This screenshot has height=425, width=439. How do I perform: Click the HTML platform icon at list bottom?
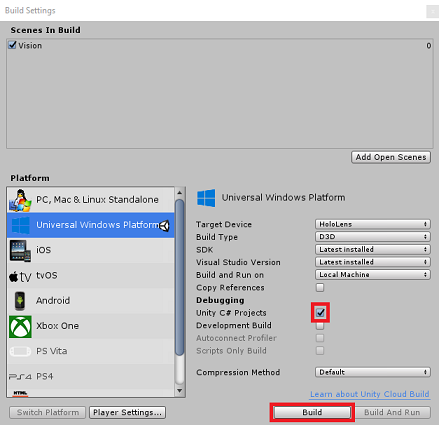coord(20,394)
